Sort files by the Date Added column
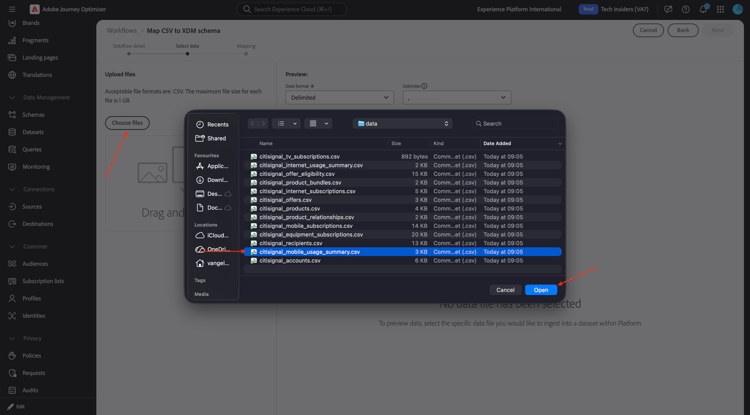The image size is (750, 415). pyautogui.click(x=522, y=143)
